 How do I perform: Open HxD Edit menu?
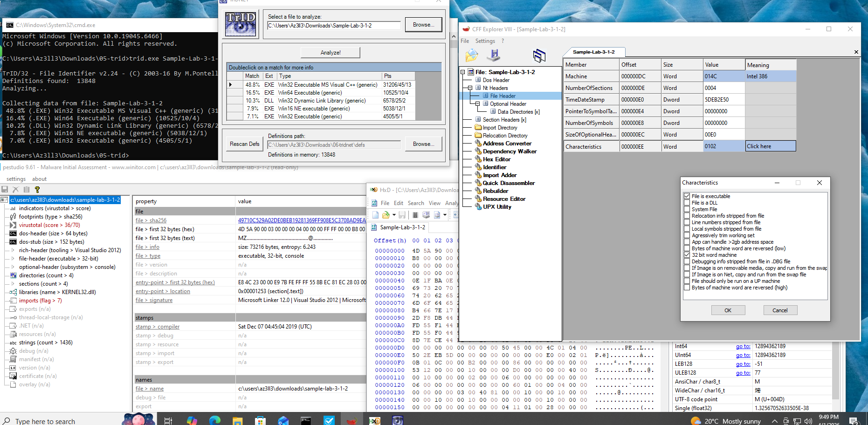pos(399,203)
